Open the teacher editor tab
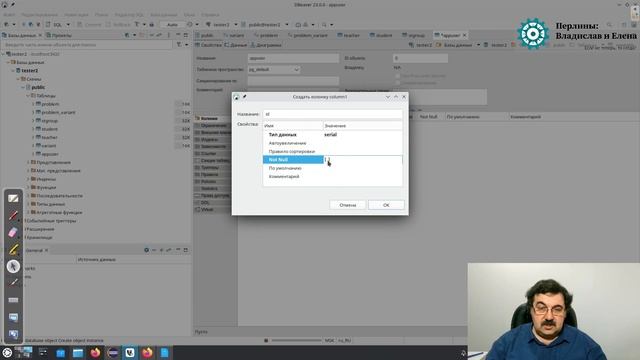 pyautogui.click(x=348, y=35)
